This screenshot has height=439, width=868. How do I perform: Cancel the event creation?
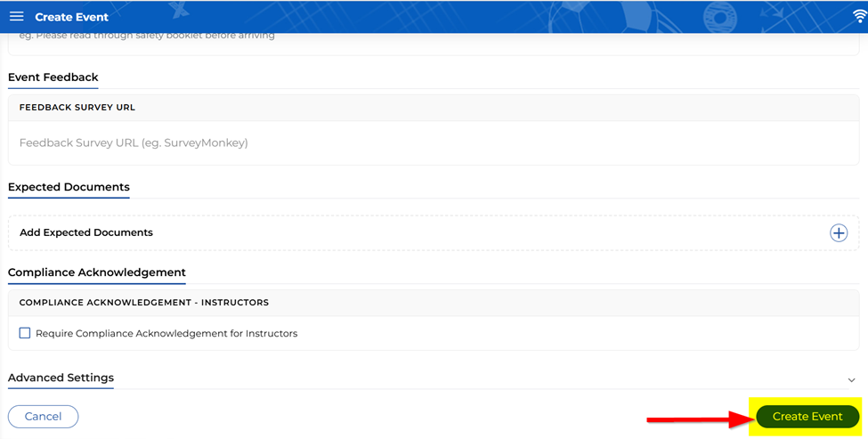point(43,416)
